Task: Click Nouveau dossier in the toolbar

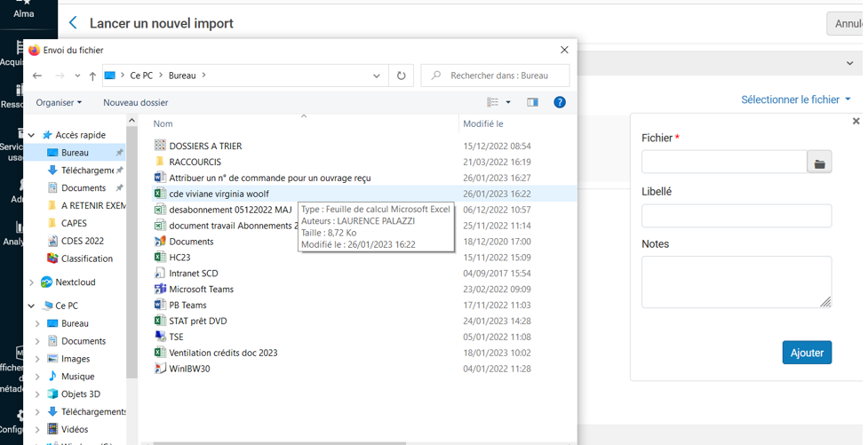Action: [135, 103]
